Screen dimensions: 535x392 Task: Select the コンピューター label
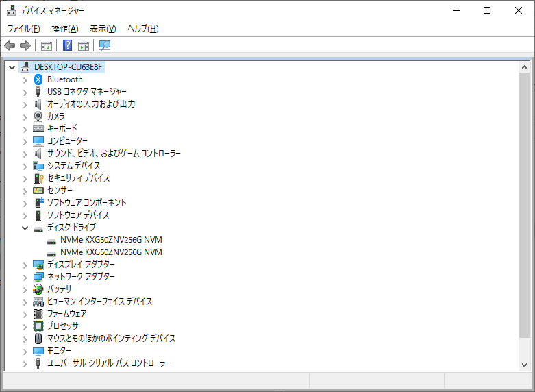(x=68, y=140)
